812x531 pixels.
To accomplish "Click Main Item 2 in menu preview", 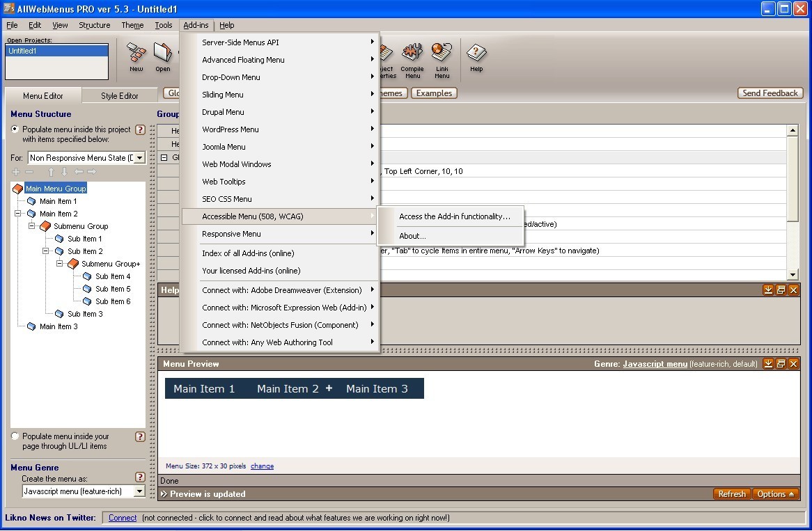I will 288,388.
